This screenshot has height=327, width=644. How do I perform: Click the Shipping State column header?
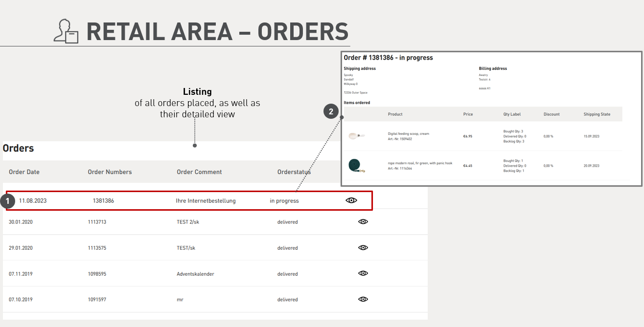[597, 114]
